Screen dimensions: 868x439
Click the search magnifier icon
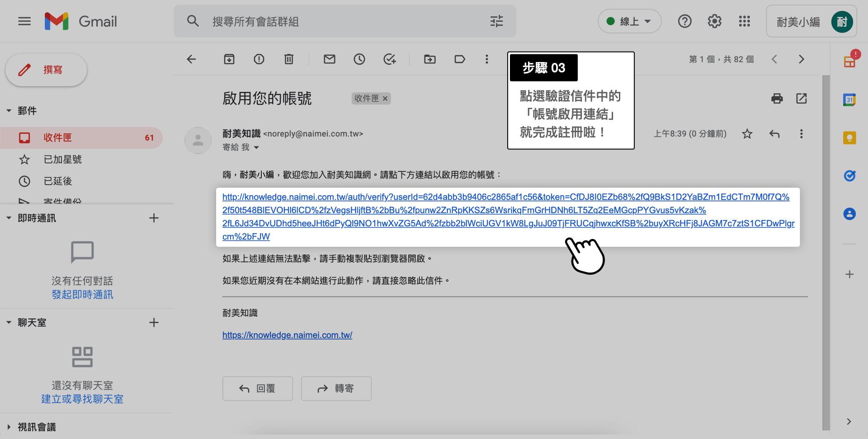click(x=193, y=21)
